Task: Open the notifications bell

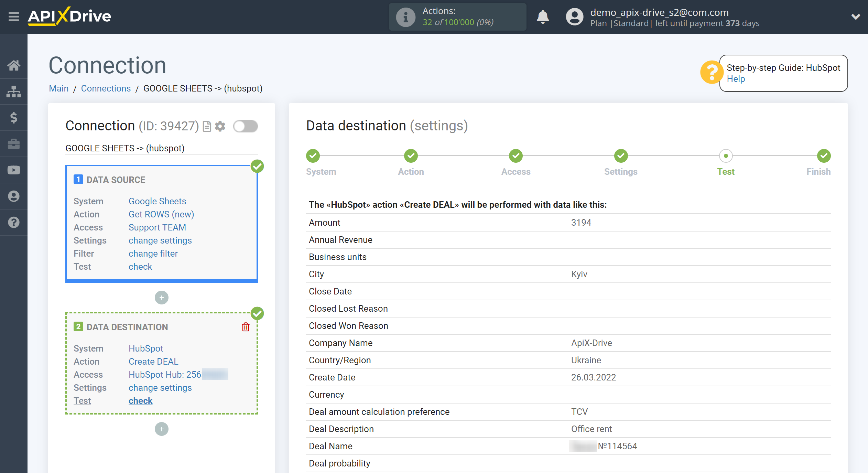Action: 543,17
